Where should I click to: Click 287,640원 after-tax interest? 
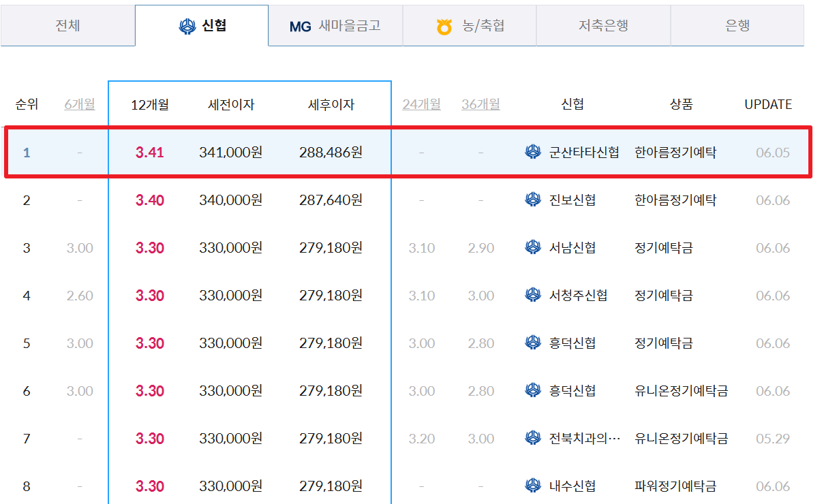[331, 200]
